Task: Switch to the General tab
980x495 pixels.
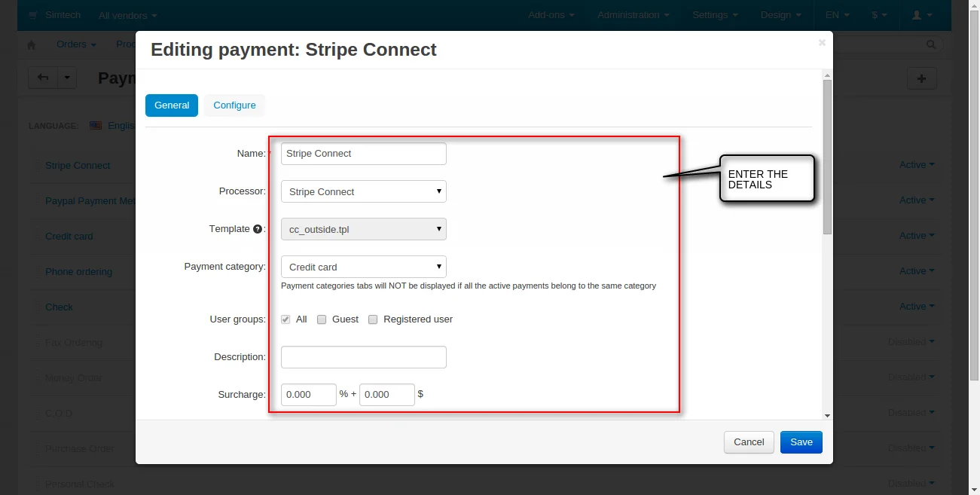Action: click(172, 105)
